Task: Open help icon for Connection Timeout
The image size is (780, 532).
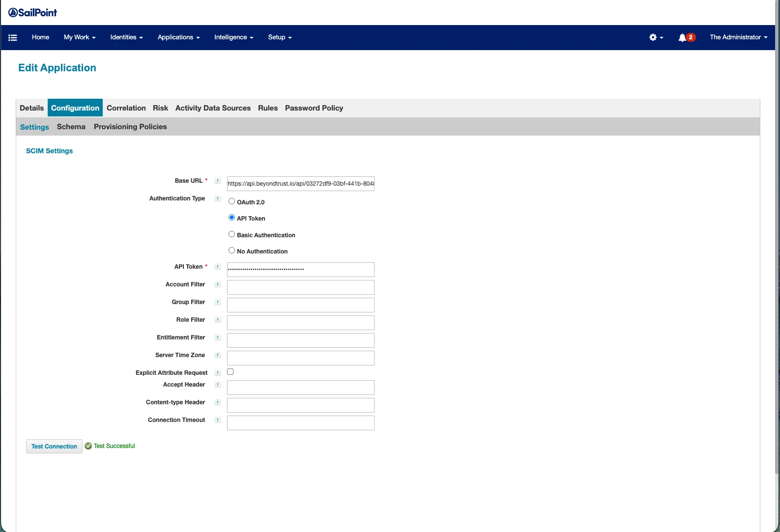Action: pyautogui.click(x=218, y=420)
